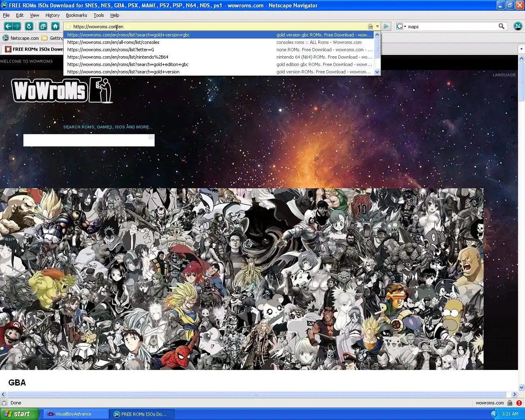
Task: Click the Windows Start button
Action: [20, 414]
